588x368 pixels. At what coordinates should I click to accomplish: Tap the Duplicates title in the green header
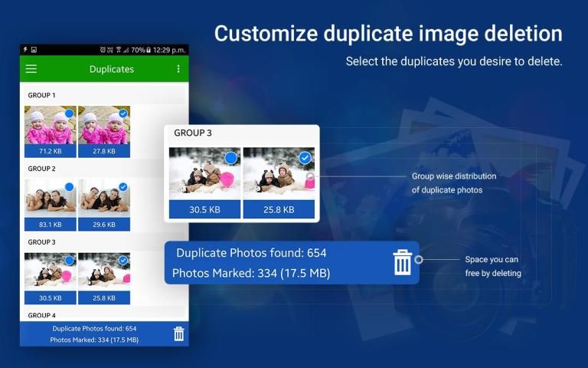112,69
